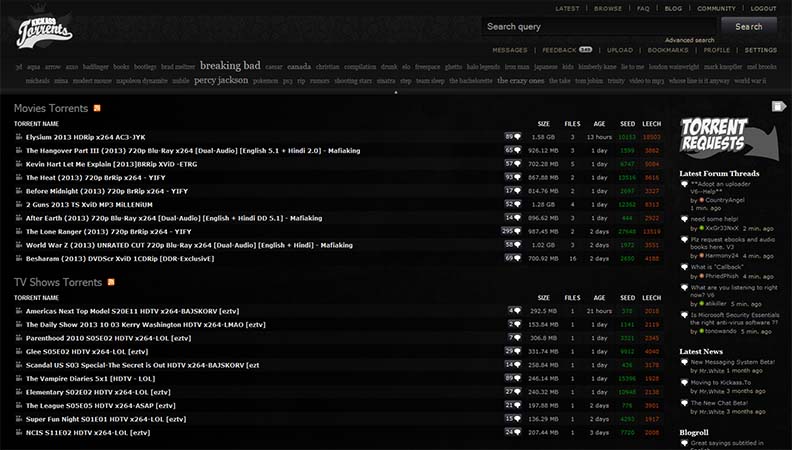Open the Community menu item
The height and width of the screenshot is (450, 792).
[716, 9]
